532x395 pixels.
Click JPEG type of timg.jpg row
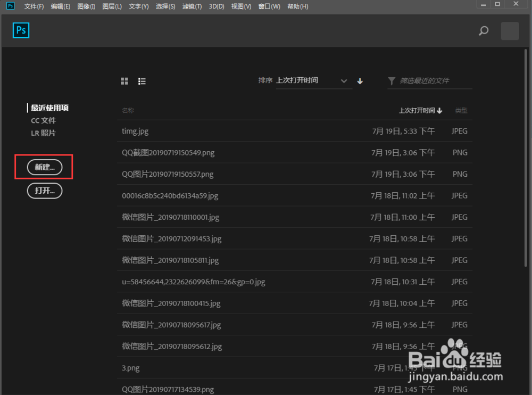pos(460,131)
